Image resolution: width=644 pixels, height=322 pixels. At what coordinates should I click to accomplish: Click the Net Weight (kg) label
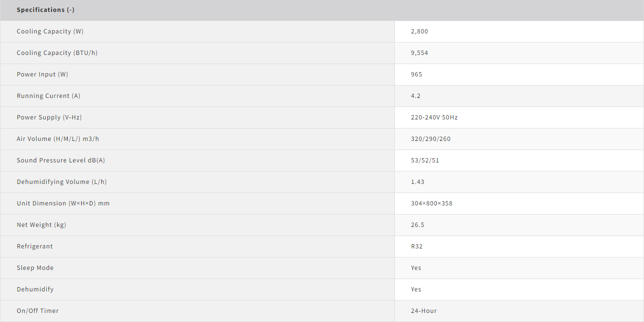(42, 225)
